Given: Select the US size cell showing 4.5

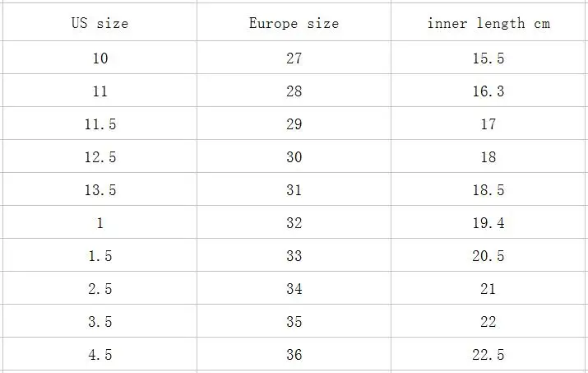Looking at the screenshot, I should tap(100, 354).
